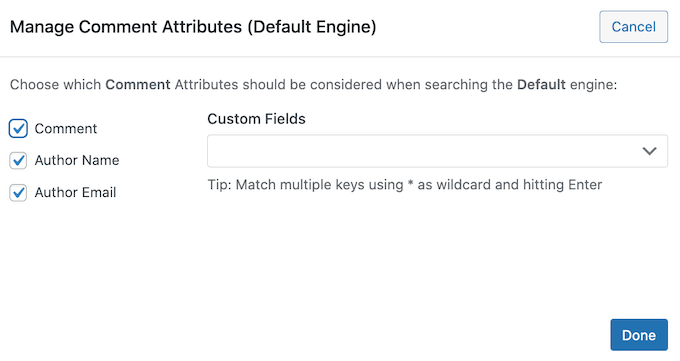Image resolution: width=680 pixels, height=361 pixels.
Task: Click the Author Name label
Action: click(77, 160)
